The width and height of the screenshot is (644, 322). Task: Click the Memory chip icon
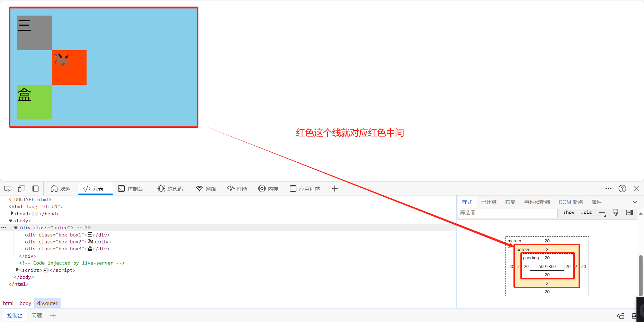(262, 188)
